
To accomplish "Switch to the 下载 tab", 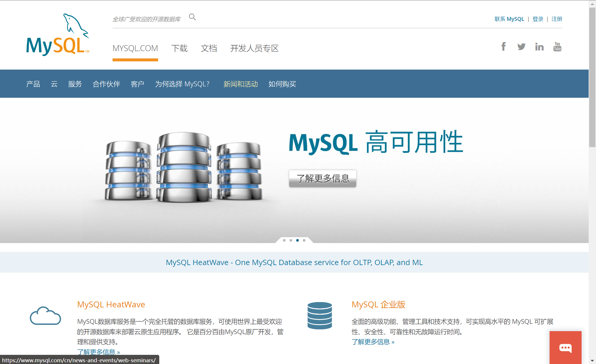I will point(180,48).
